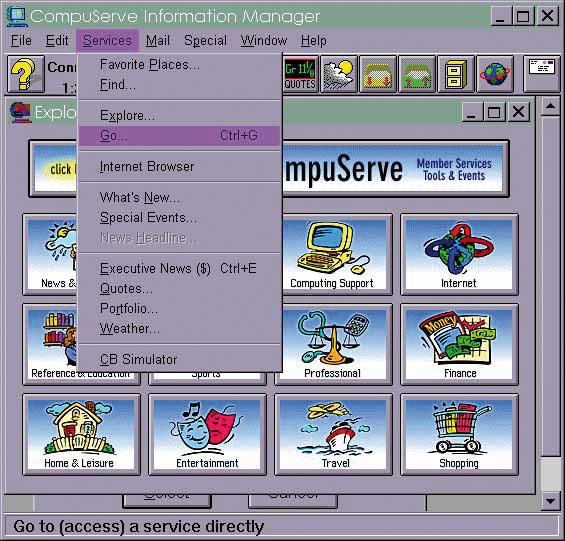The height and width of the screenshot is (541, 565).
Task: Click the scrollbar down arrow
Action: [550, 501]
